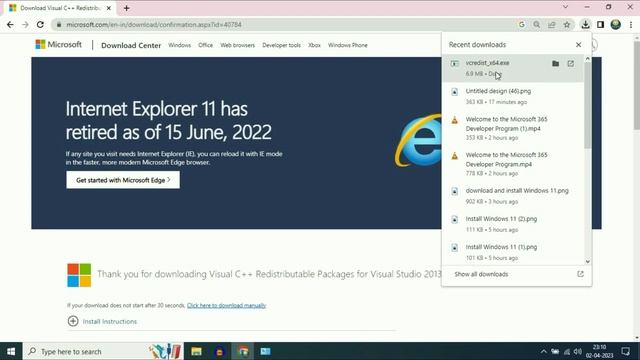This screenshot has height=360, width=640.
Task: Open Untitled design (46).png download
Action: click(x=513, y=96)
